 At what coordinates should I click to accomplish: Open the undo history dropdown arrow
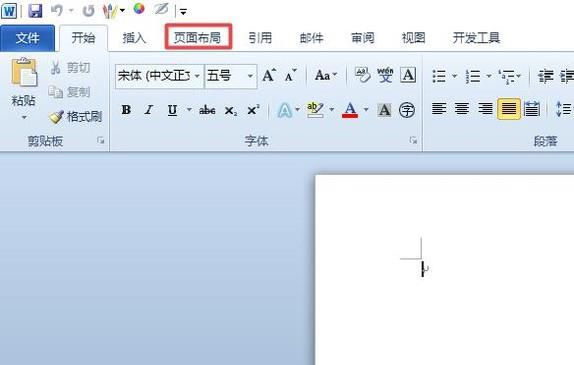[71, 11]
